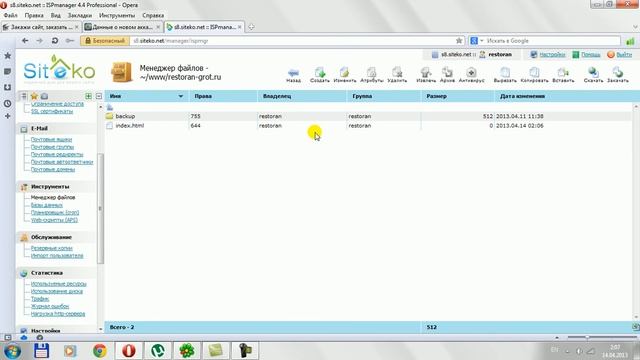
Task: Click the Изменить (edit) toolbar icon
Action: tap(345, 75)
